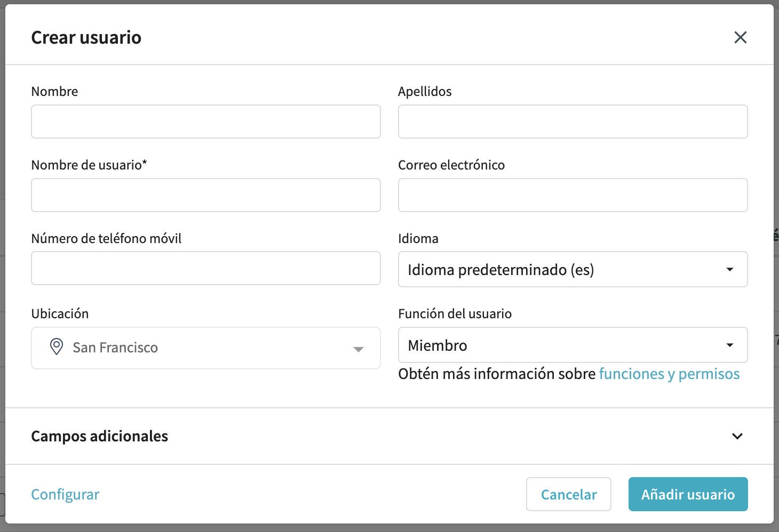
Task: Expand the Campos adicionales section
Action: pyautogui.click(x=100, y=436)
